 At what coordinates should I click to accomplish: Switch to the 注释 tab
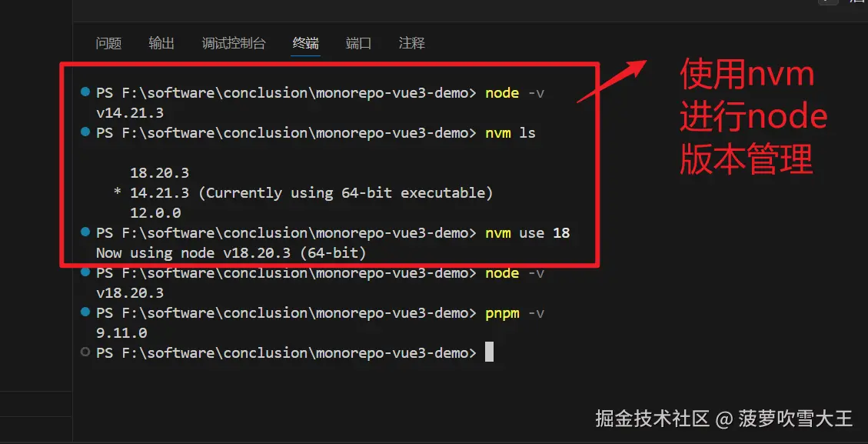coord(411,44)
